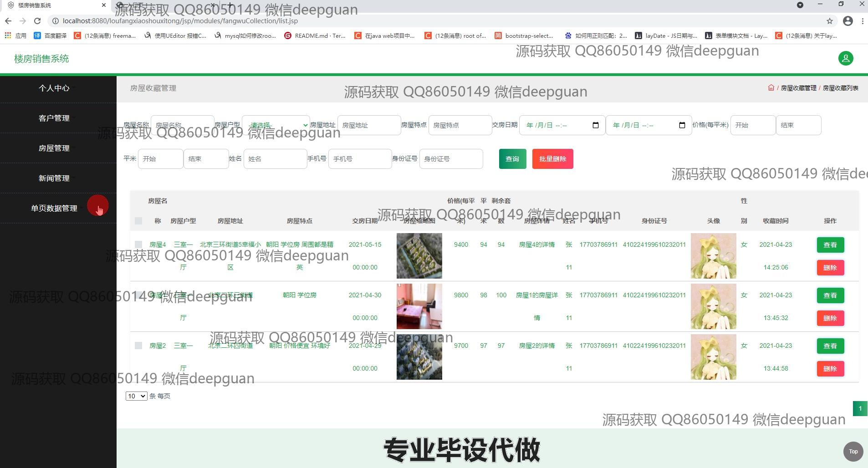Check the checkbox for 房屋2 row
Viewport: 868px width, 468px height.
138,346
